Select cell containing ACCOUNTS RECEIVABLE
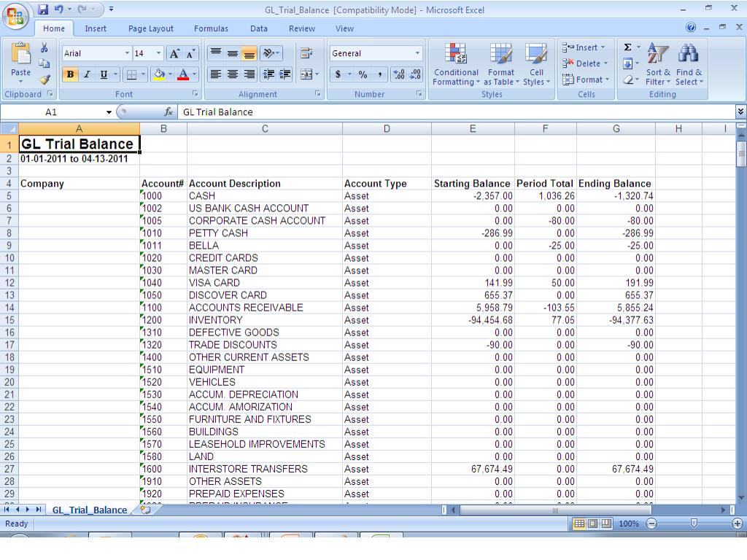 265,308
